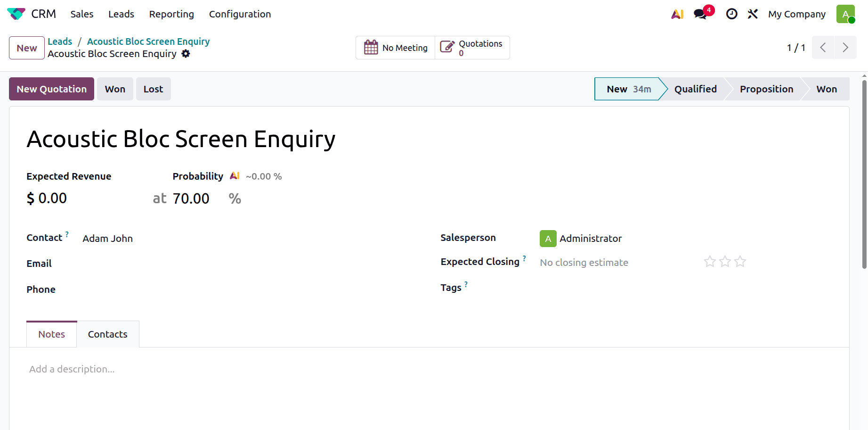868x430 pixels.
Task: Open the debug tools wrench icon
Action: click(753, 14)
